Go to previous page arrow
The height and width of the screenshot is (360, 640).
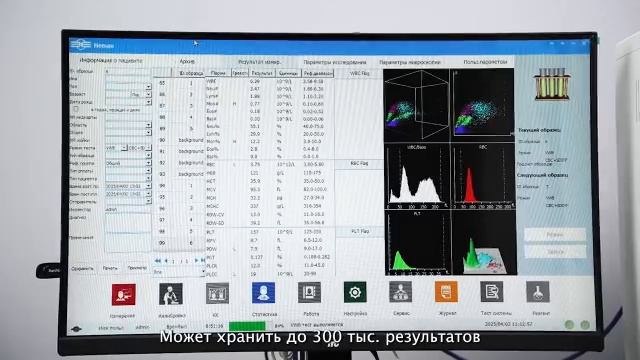click(x=166, y=260)
